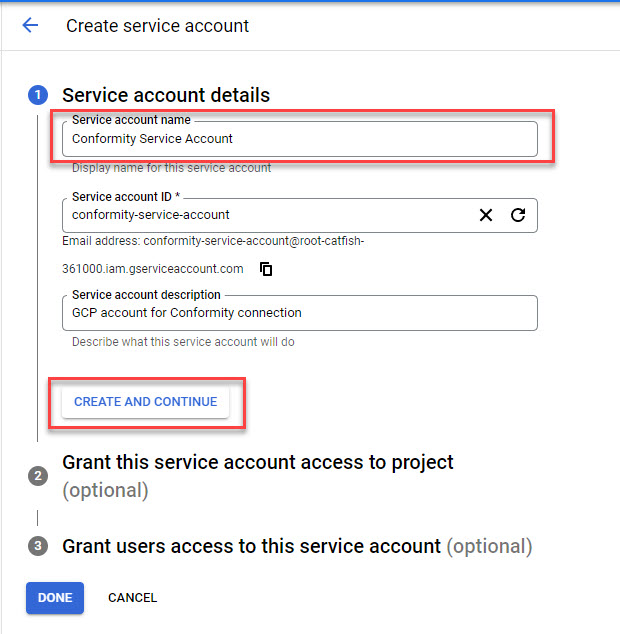Click the step 1 number circle
Screen dimensions: 620x634
coord(38,96)
